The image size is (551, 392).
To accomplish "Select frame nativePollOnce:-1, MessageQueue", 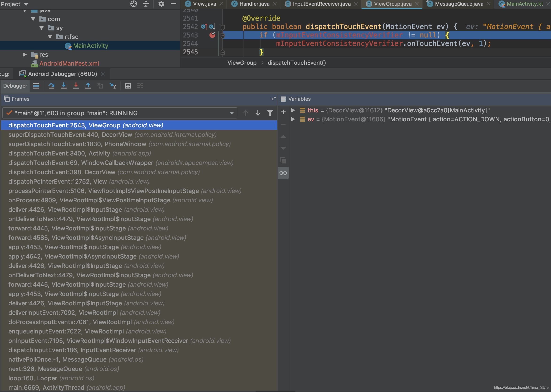I will pyautogui.click(x=139, y=359).
